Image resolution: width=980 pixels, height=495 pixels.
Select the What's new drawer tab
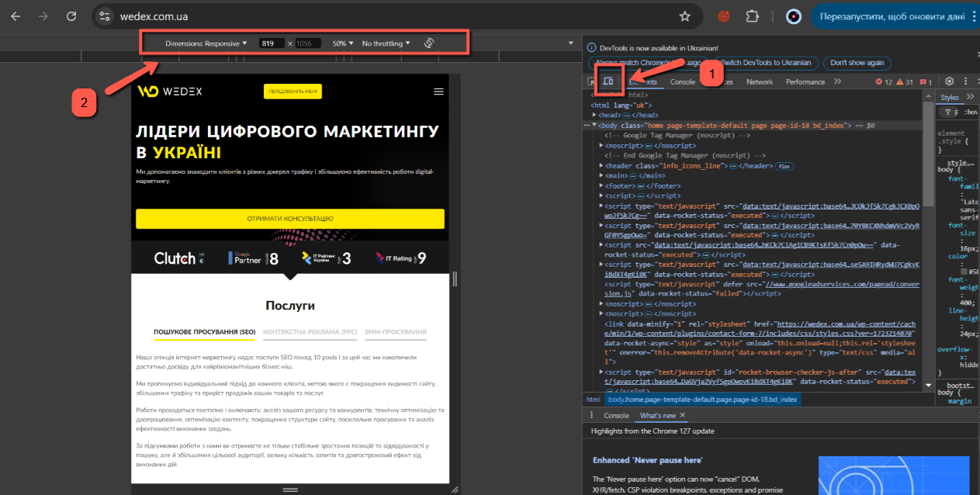click(x=657, y=416)
